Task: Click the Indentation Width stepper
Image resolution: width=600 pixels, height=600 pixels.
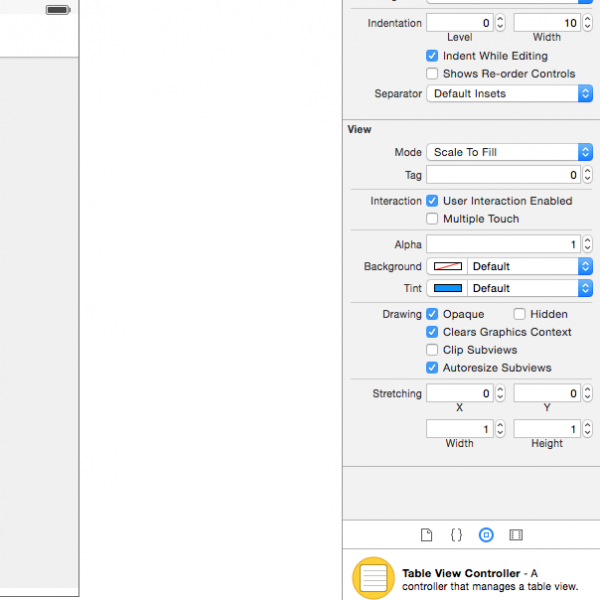Action: [587, 22]
